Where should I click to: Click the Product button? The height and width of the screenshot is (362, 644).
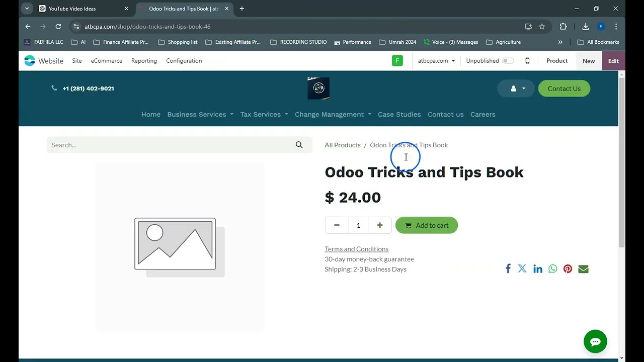pyautogui.click(x=557, y=61)
